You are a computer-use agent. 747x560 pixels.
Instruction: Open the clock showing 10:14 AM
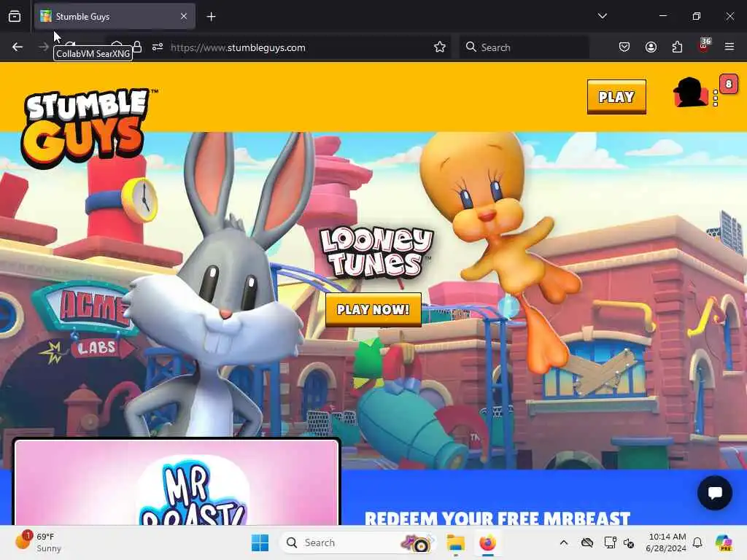[665, 542]
